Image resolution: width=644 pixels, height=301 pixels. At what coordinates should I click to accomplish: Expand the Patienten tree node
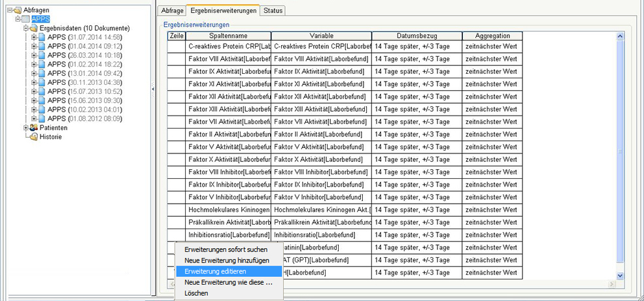click(25, 128)
